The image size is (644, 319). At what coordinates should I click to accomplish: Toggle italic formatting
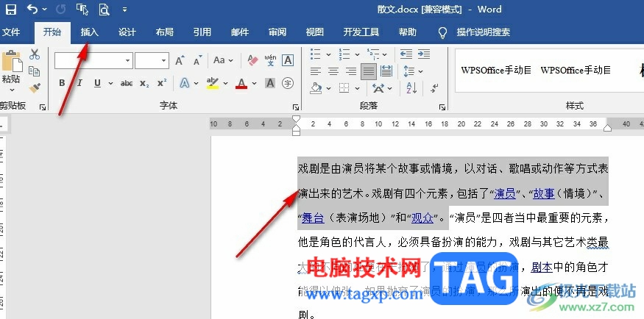(x=79, y=83)
